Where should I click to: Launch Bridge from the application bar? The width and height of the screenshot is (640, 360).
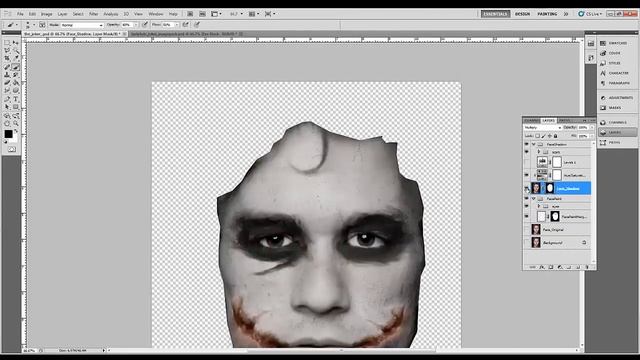(190, 14)
